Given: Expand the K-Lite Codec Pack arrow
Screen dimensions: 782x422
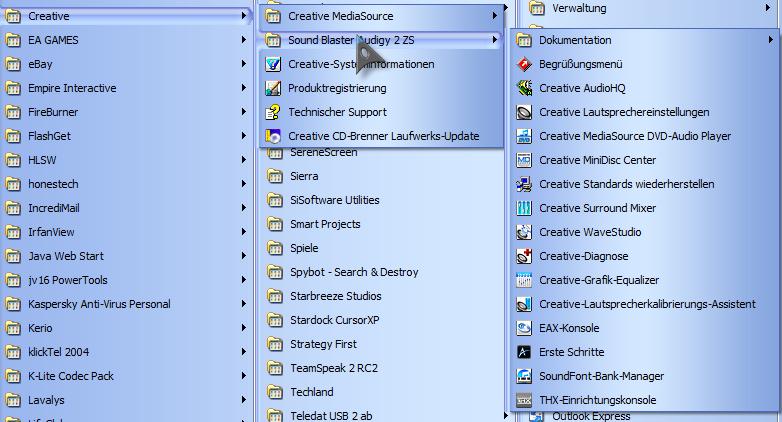Looking at the screenshot, I should [244, 376].
